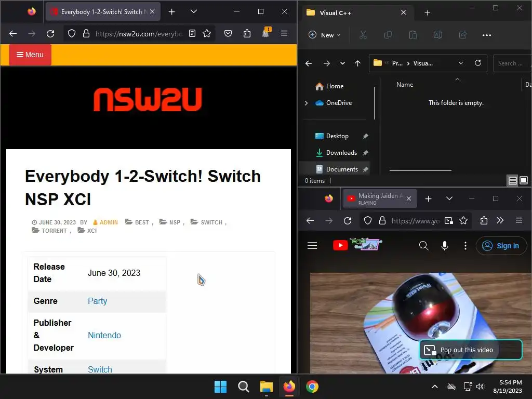532x399 pixels.
Task: Open extensions in the nsw2u Firefox window
Action: click(x=247, y=33)
